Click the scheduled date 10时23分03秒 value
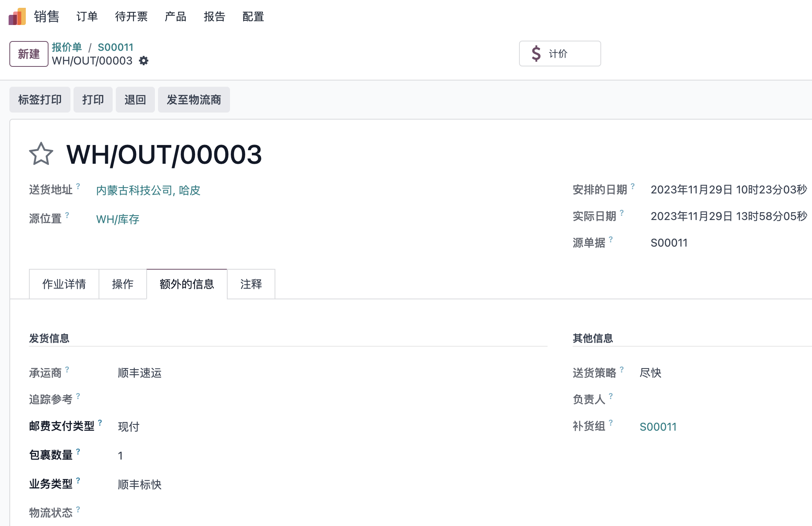The height and width of the screenshot is (526, 812). click(729, 190)
